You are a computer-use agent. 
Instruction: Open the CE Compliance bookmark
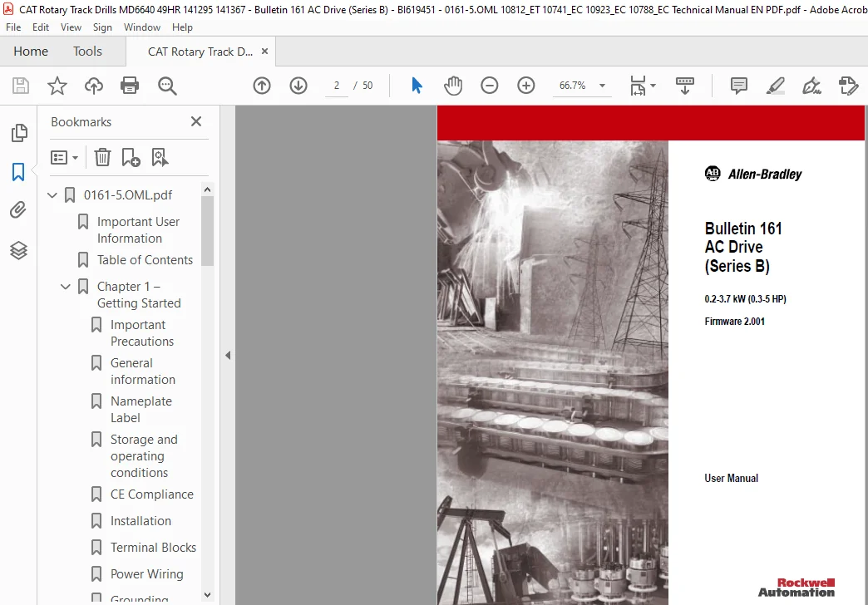(x=151, y=494)
